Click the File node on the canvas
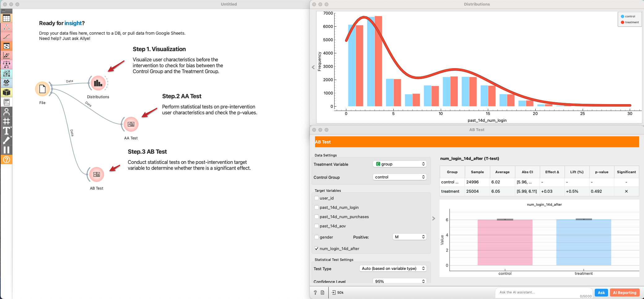Image resolution: width=644 pixels, height=299 pixels. click(x=42, y=89)
